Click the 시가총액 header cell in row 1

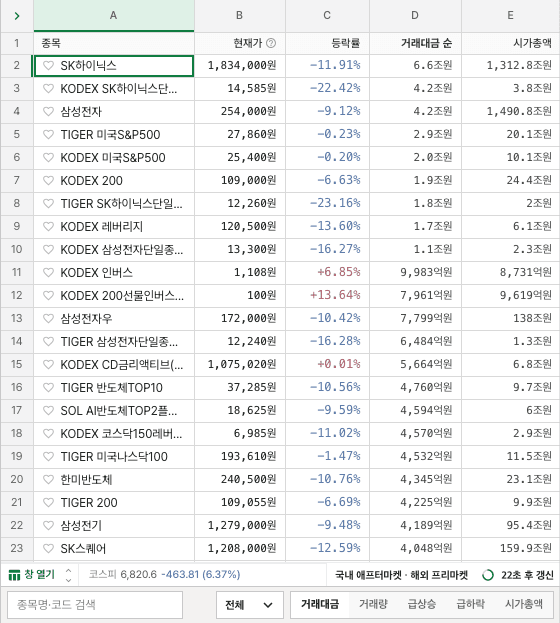point(510,43)
